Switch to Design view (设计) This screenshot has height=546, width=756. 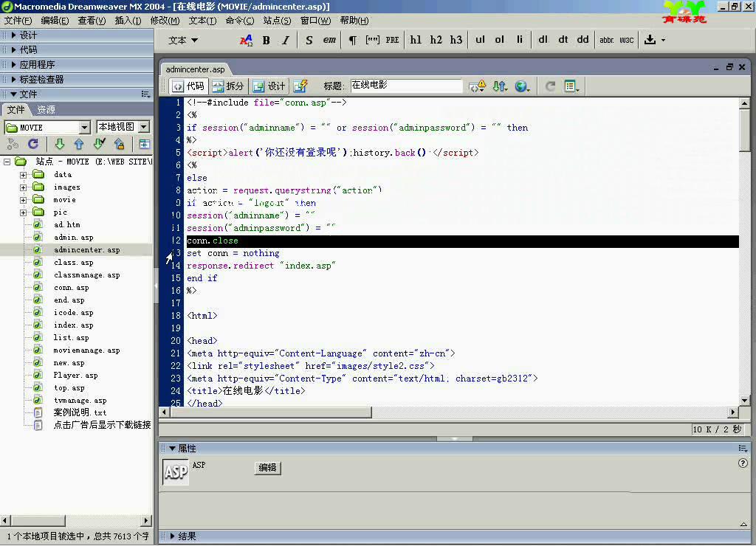(269, 86)
